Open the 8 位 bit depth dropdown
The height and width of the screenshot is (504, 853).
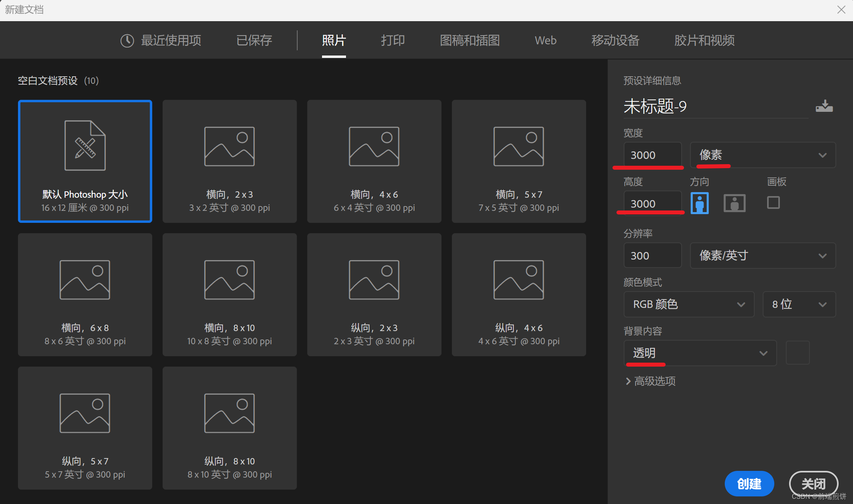[799, 304]
